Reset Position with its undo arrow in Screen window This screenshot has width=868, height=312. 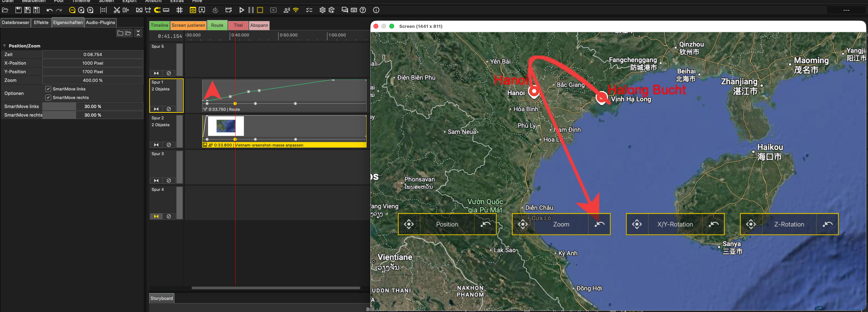click(x=486, y=224)
